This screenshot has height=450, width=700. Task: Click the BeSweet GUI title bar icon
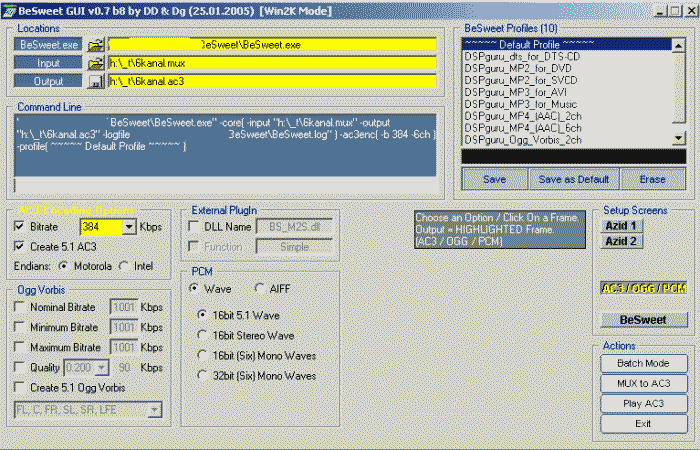(9, 9)
